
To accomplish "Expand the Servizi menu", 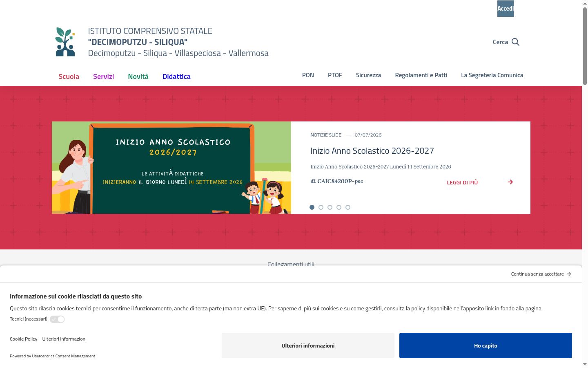I will (x=103, y=76).
